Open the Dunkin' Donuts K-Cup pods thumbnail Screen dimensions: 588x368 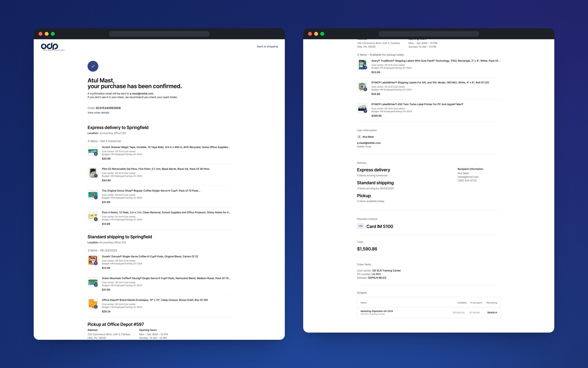tap(93, 260)
